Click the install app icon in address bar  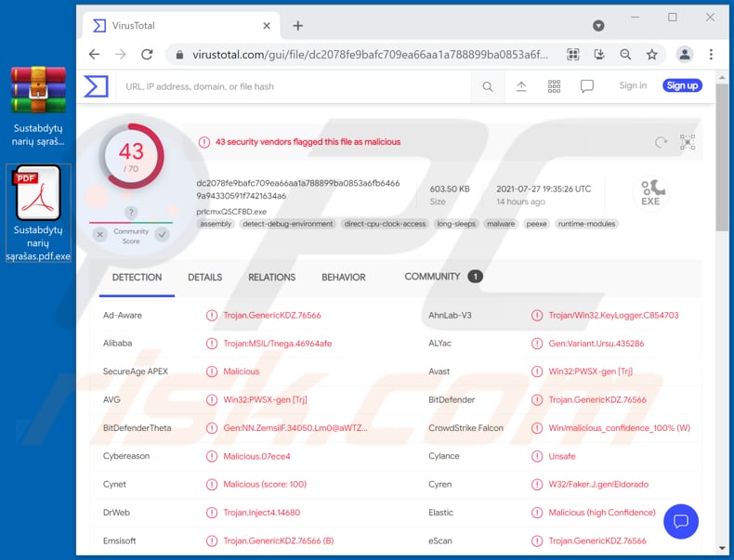(x=599, y=55)
